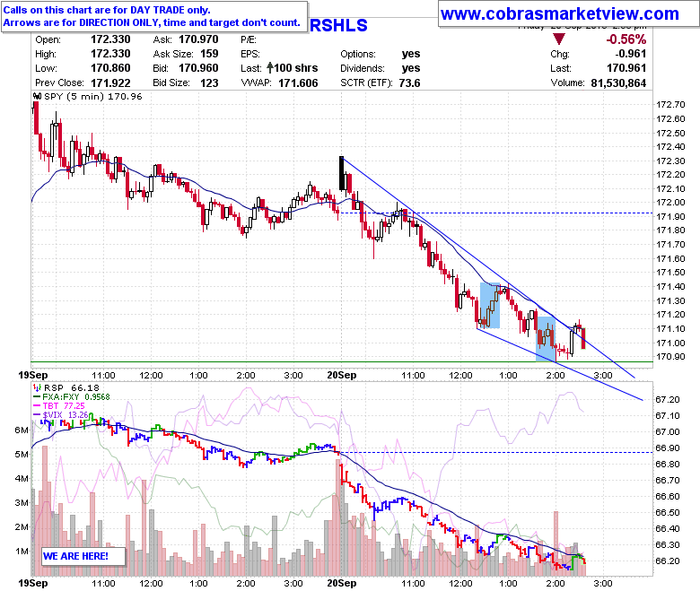Click the EPS label
Viewport: 700px width, 591px height.
(250, 54)
